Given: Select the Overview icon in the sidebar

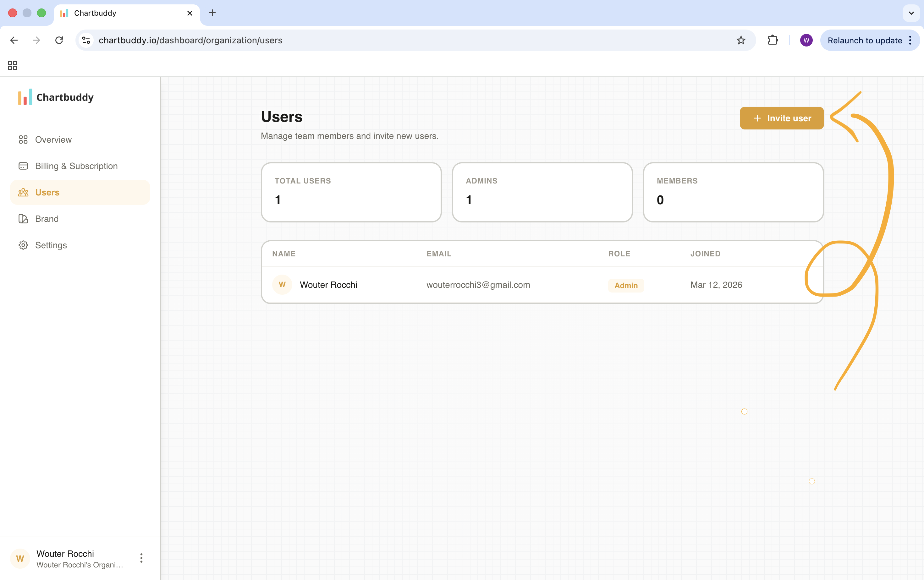Looking at the screenshot, I should [x=23, y=140].
